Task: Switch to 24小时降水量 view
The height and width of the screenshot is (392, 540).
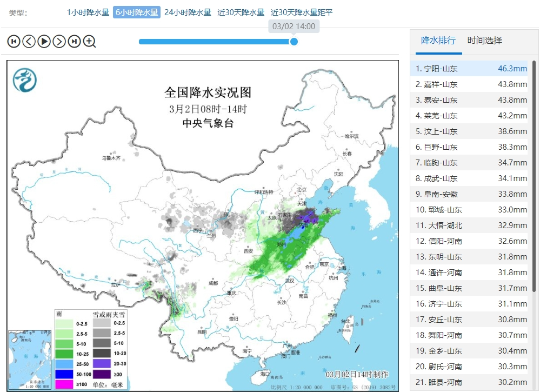Action: click(x=188, y=12)
